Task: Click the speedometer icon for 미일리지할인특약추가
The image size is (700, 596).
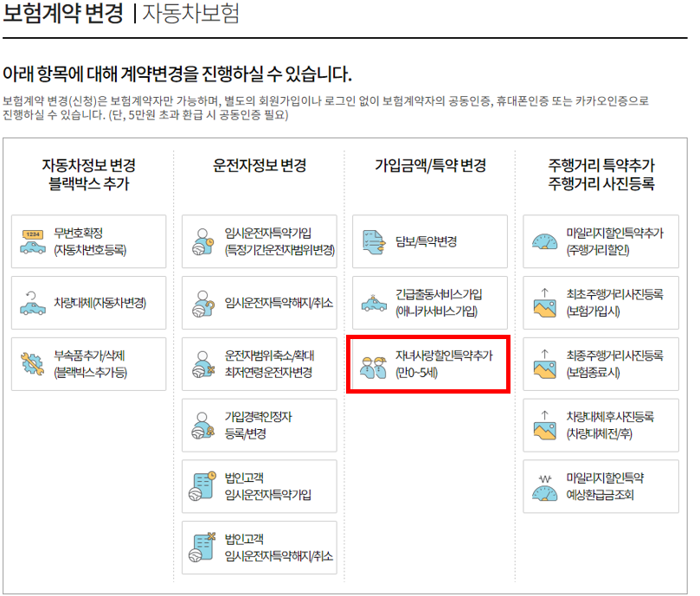Action: pyautogui.click(x=544, y=241)
